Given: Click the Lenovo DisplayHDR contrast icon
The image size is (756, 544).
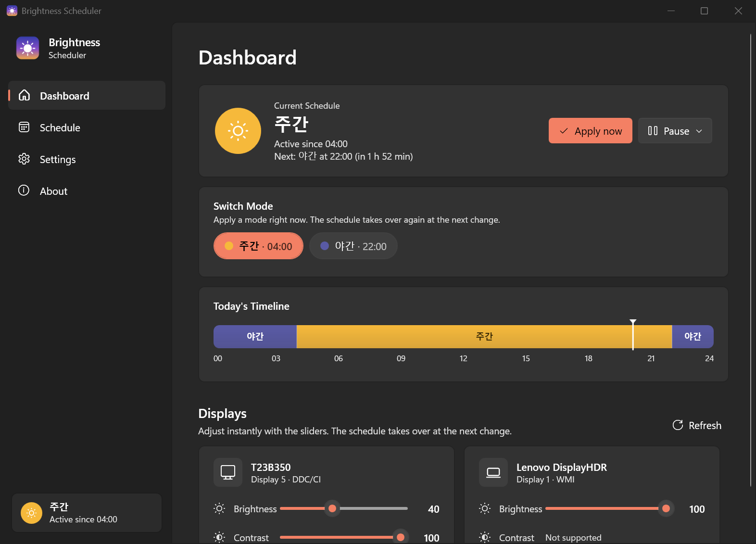Looking at the screenshot, I should click(485, 537).
